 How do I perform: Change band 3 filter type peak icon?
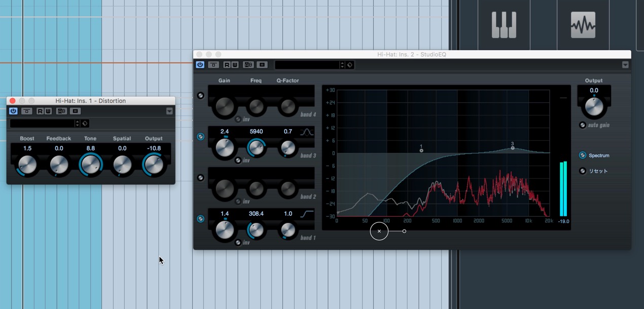pos(306,132)
